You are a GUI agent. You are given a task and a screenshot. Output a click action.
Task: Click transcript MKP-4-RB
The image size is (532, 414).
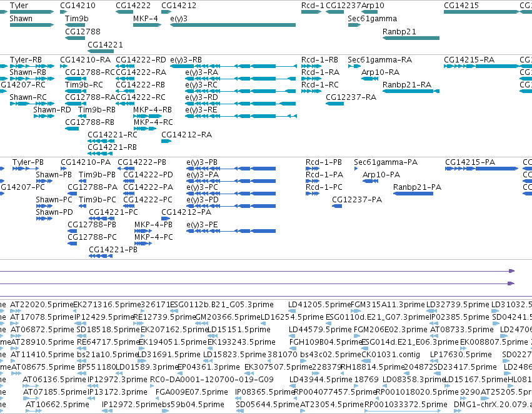148,116
